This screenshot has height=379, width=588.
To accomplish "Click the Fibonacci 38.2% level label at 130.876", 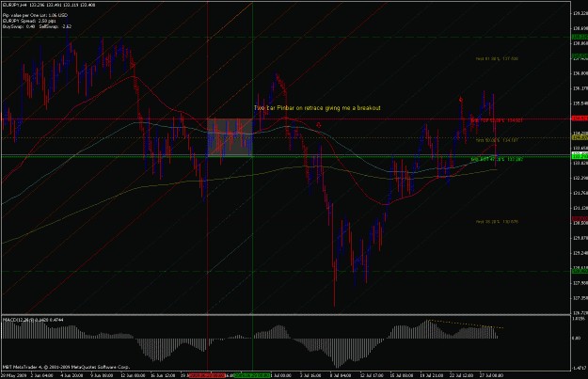I will 497,222.
